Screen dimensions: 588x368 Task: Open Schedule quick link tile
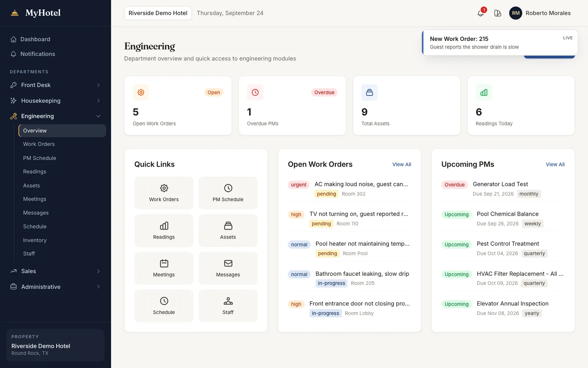tap(164, 306)
